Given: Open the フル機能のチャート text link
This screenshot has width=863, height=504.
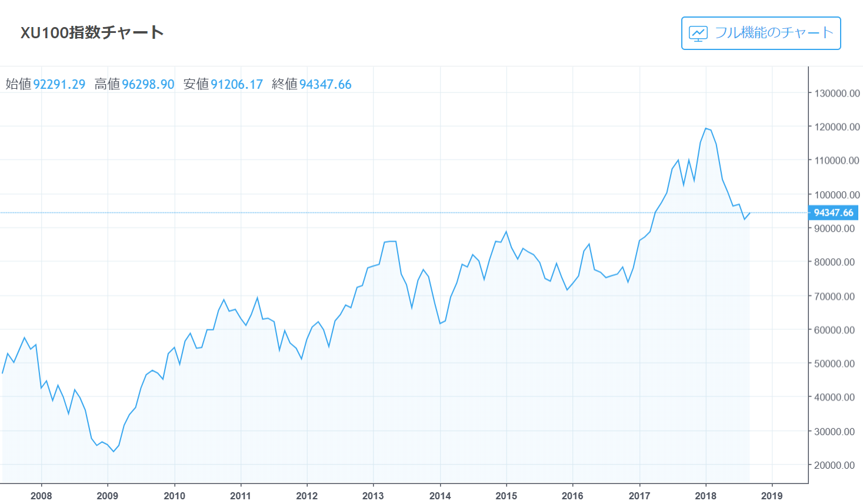Looking at the screenshot, I should pos(774,33).
